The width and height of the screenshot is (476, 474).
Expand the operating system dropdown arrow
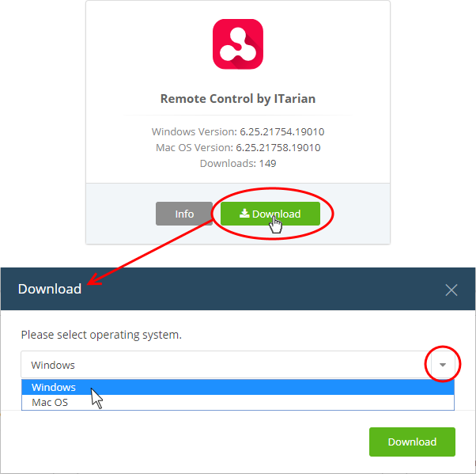[x=443, y=365]
